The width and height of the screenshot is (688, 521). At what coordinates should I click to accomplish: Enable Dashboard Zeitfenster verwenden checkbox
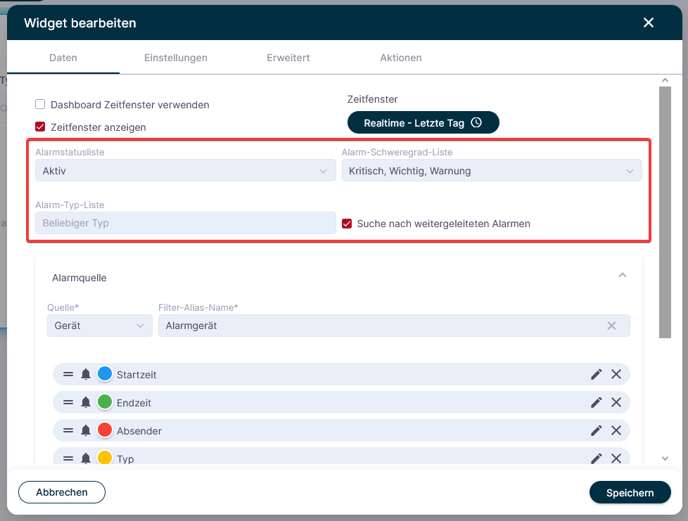[40, 104]
